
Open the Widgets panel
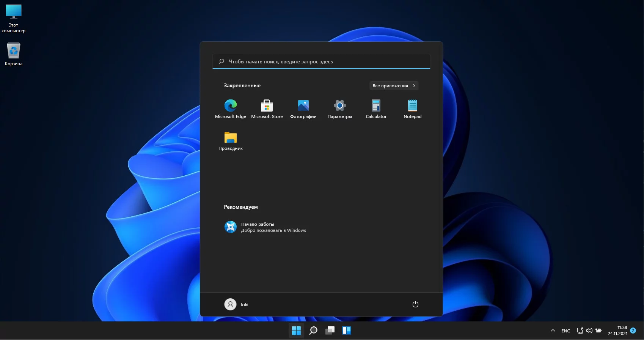347,331
